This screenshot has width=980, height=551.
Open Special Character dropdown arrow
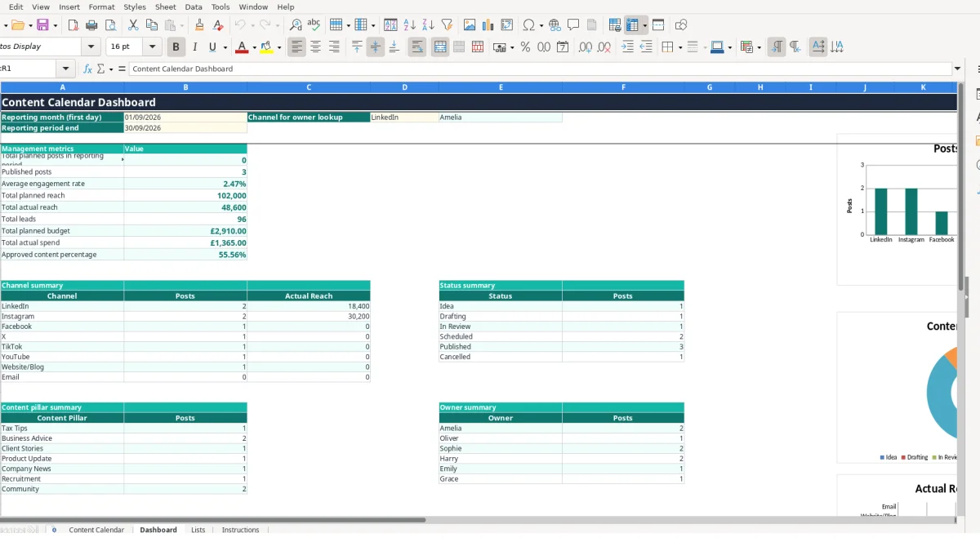pyautogui.click(x=541, y=25)
